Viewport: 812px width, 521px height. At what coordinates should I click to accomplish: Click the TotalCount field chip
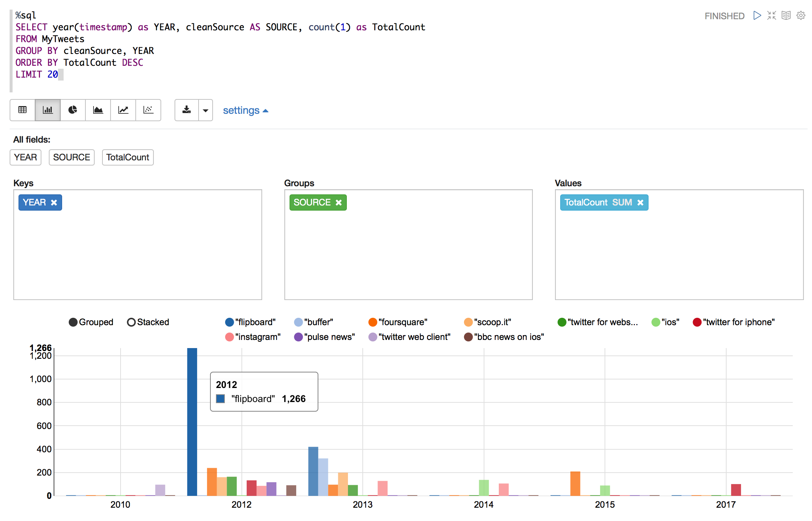point(128,157)
